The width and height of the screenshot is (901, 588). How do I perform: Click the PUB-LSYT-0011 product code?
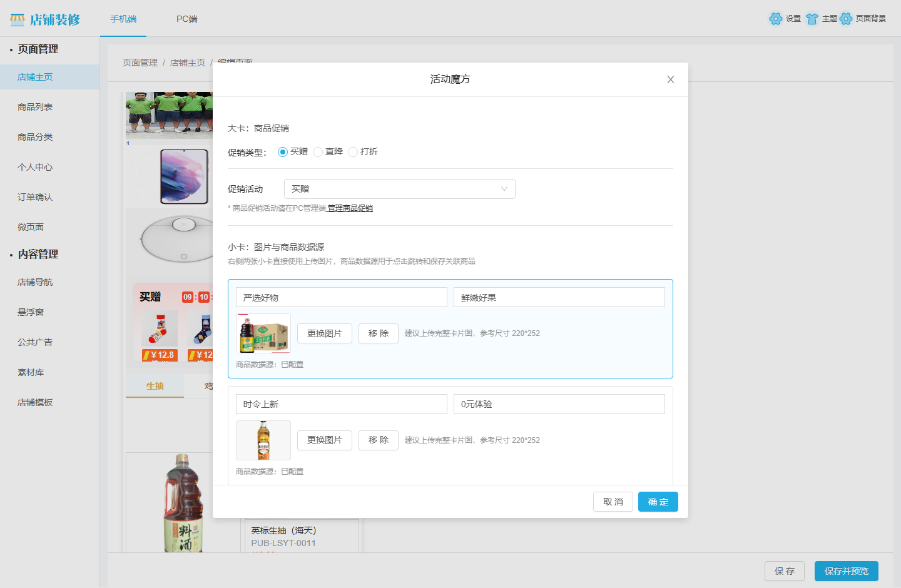tap(283, 543)
